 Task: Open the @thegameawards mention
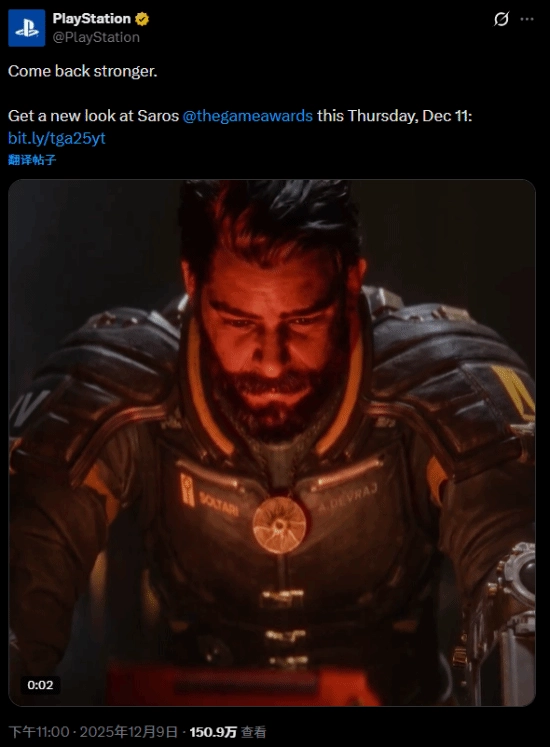point(247,116)
